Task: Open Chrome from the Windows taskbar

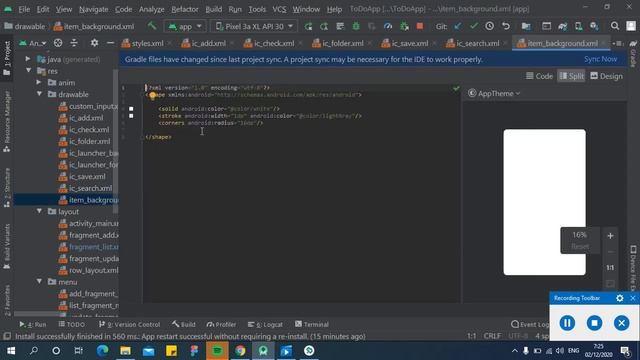Action: click(240, 351)
